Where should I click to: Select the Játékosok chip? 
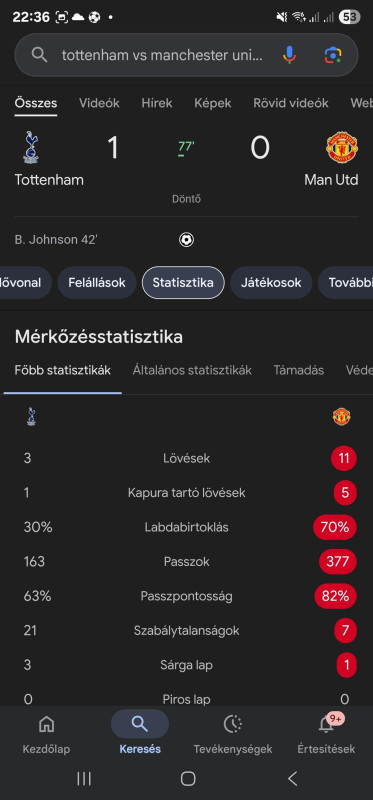pyautogui.click(x=271, y=283)
